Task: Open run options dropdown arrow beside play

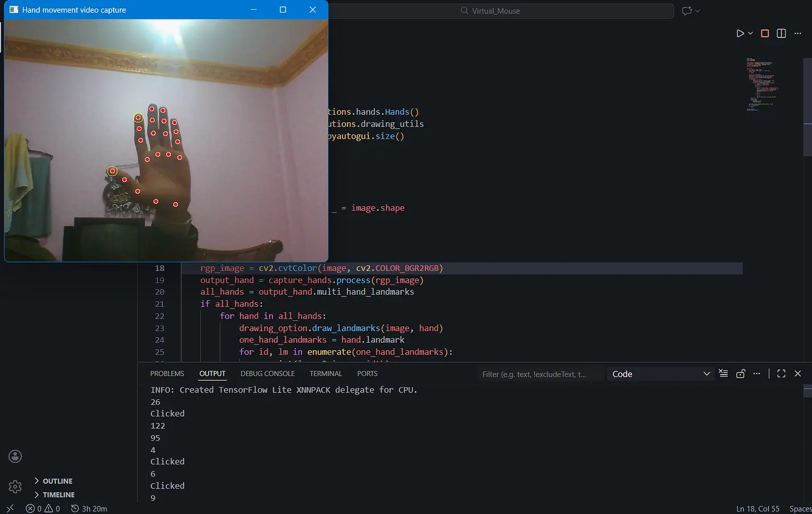Action: [750, 34]
